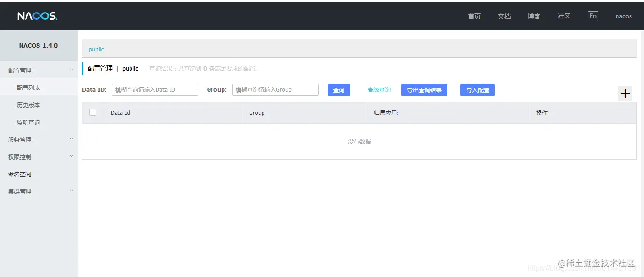Focus the Data ID search field
The image size is (644, 277).
(155, 90)
